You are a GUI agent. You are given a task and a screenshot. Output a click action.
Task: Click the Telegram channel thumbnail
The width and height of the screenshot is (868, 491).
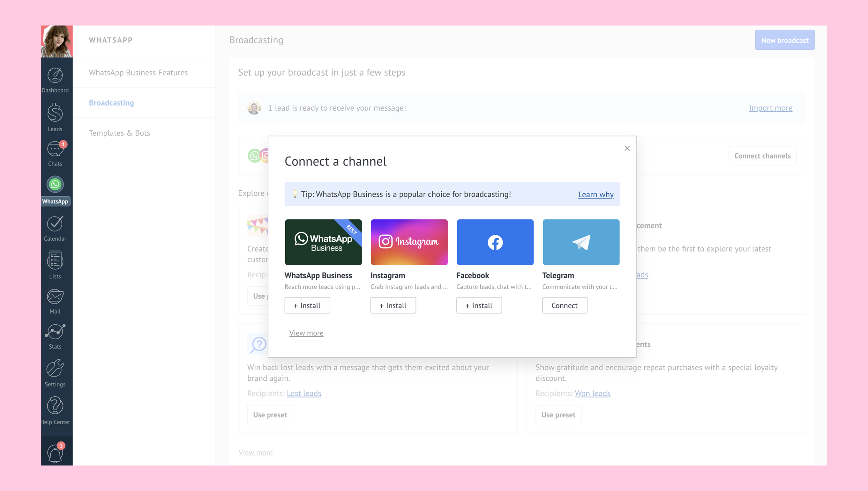(581, 242)
